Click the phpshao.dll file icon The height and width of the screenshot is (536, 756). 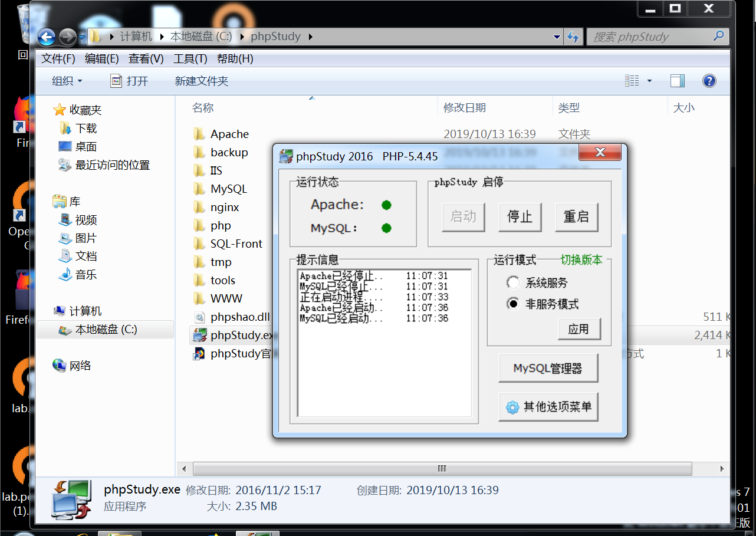(199, 317)
